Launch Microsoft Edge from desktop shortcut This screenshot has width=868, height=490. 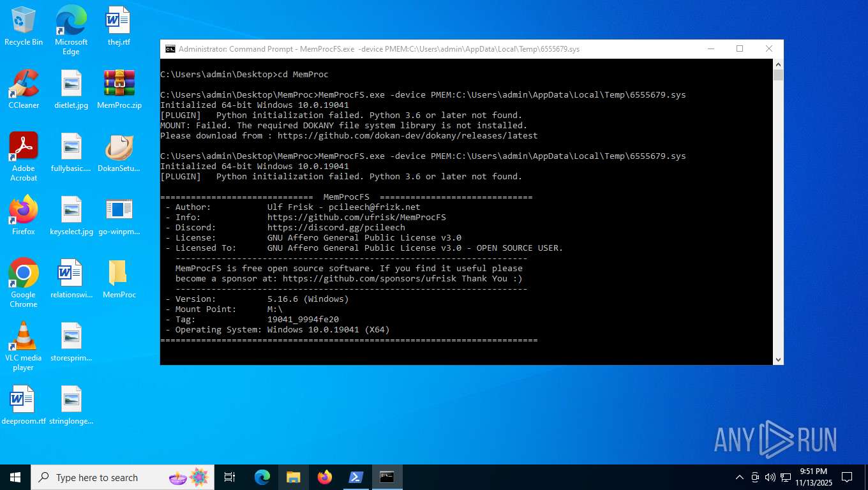(71, 31)
